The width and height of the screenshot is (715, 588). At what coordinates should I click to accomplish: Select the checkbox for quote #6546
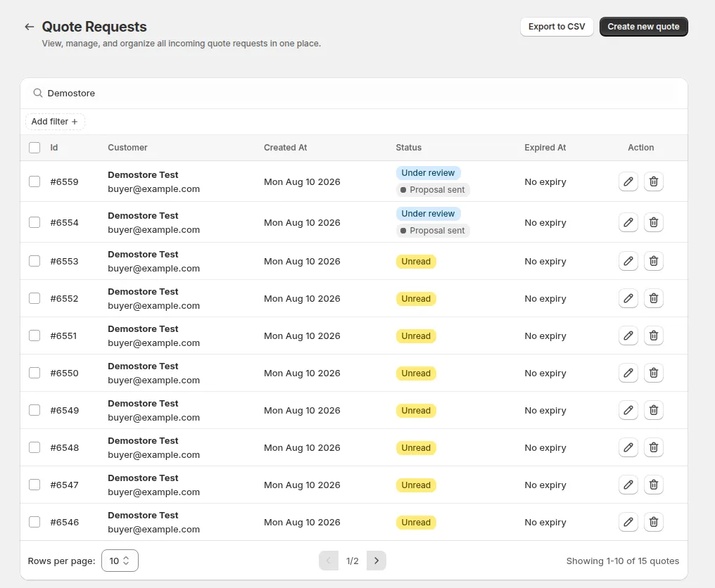(34, 523)
